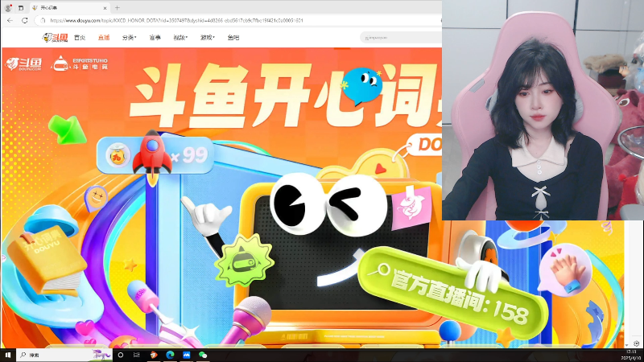The image size is (644, 362).
Task: Expand the 分类 dropdown menu
Action: tap(129, 37)
